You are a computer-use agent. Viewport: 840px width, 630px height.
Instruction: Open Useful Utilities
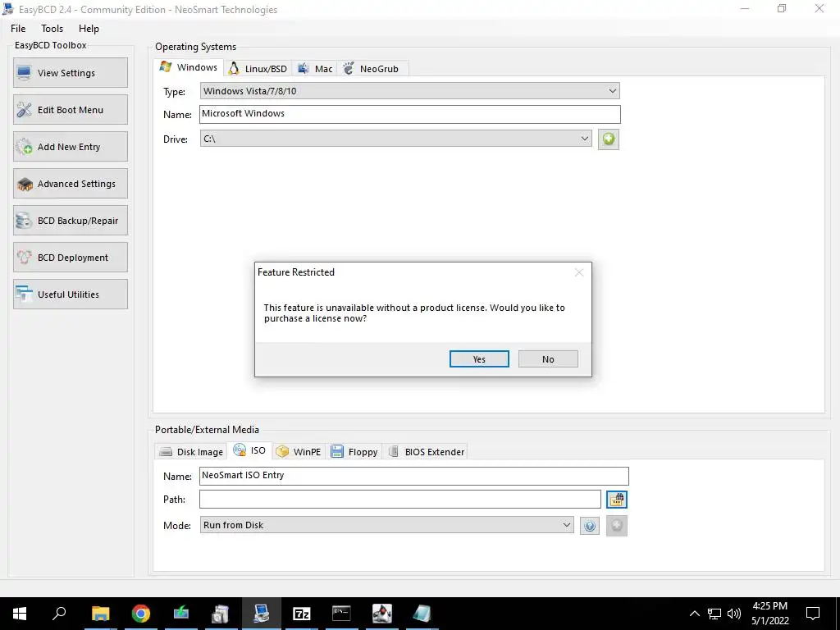pos(71,294)
